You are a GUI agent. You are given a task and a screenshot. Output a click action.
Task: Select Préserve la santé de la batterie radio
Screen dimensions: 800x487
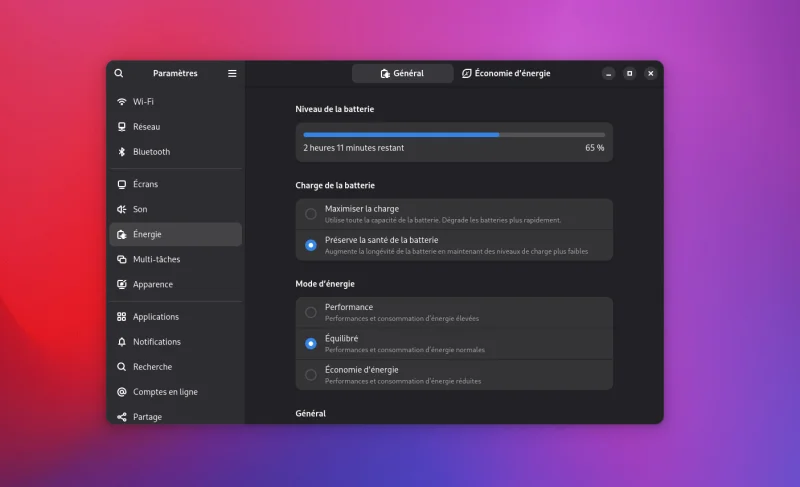310,245
